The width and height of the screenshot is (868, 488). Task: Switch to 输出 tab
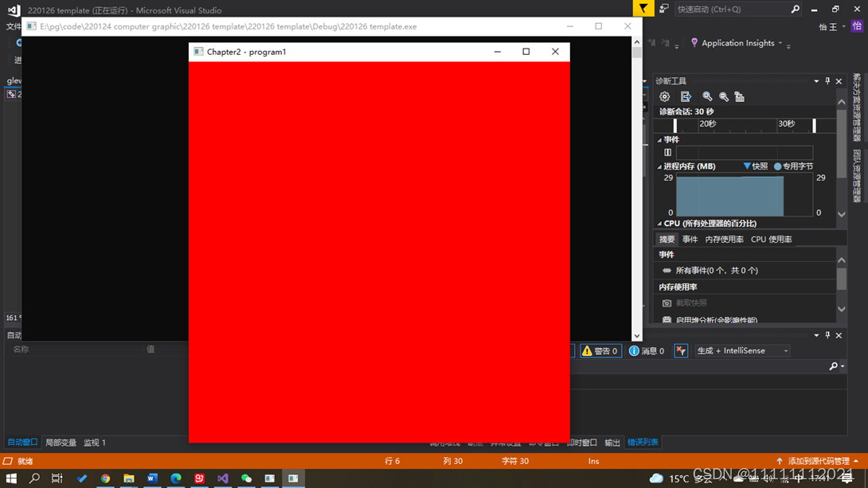(612, 443)
